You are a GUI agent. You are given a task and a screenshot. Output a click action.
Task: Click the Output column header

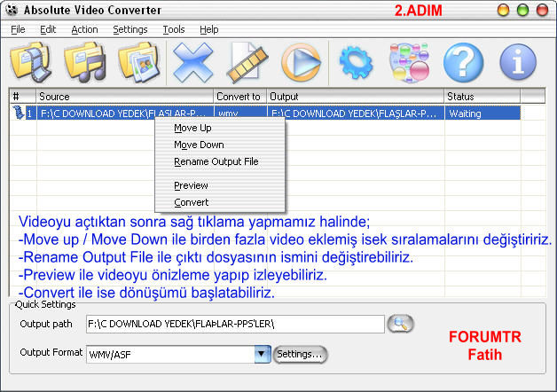[356, 97]
